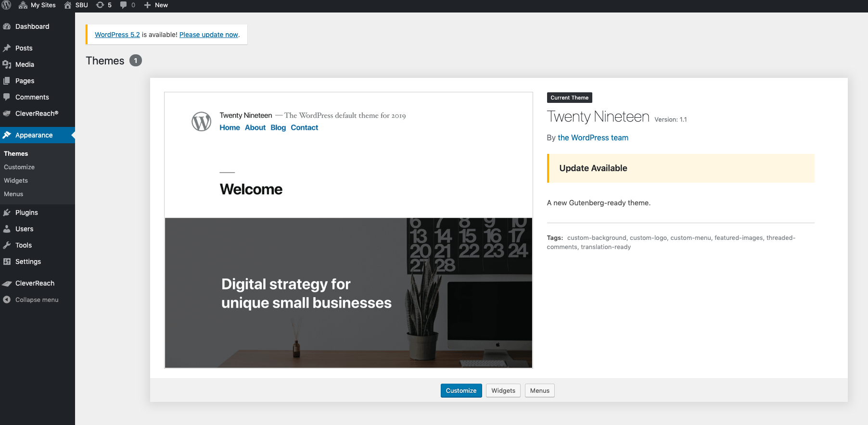Open the My Sites menu
The height and width of the screenshot is (425, 868).
click(37, 5)
